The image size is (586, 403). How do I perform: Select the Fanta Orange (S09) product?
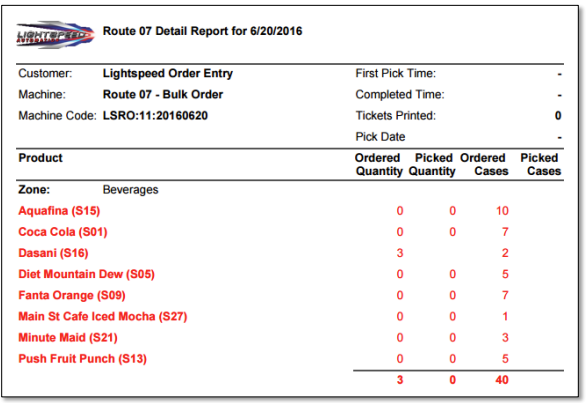pos(72,295)
